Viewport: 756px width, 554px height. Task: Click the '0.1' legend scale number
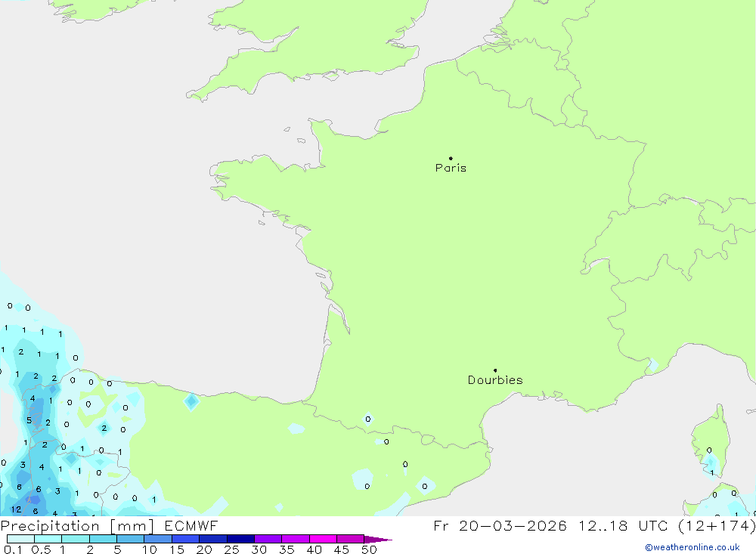pyautogui.click(x=13, y=549)
